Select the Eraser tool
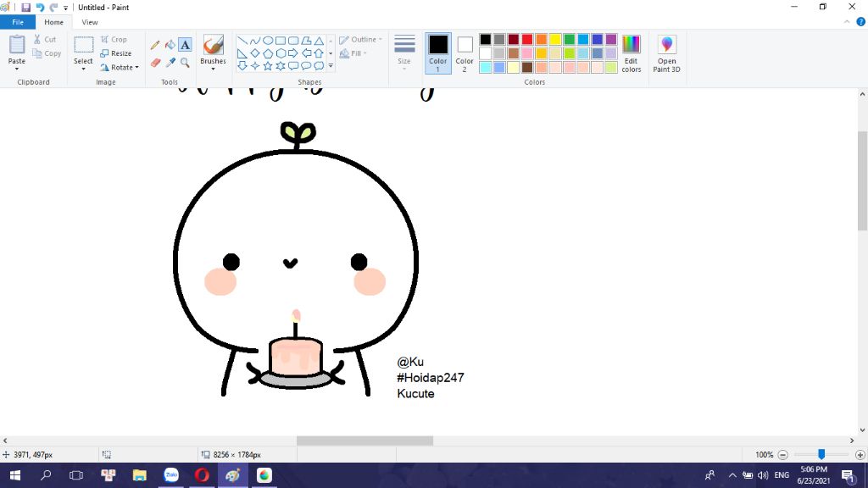 coord(155,63)
